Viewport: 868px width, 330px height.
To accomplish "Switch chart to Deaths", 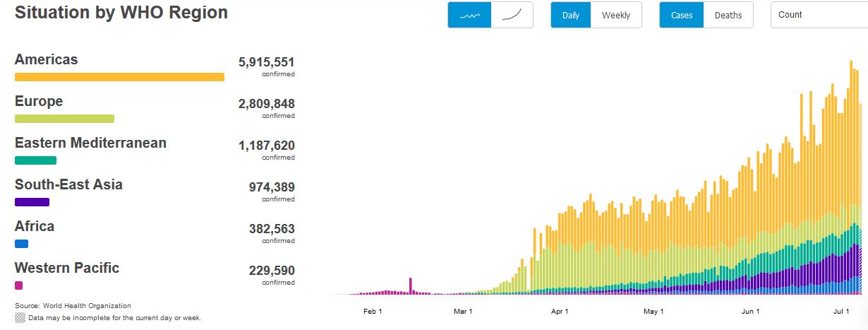I will (x=728, y=16).
